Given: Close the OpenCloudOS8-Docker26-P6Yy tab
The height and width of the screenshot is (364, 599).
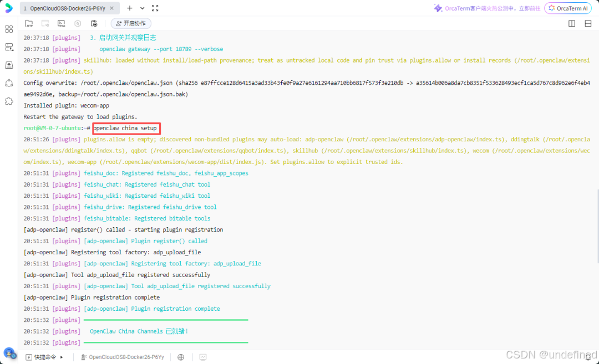Looking at the screenshot, I should pos(111,8).
